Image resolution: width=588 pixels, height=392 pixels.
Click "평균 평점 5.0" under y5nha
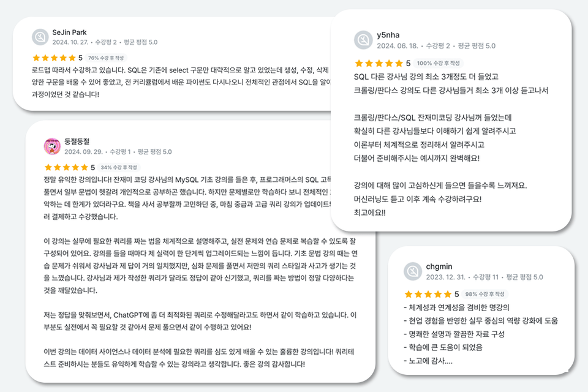pyautogui.click(x=476, y=46)
